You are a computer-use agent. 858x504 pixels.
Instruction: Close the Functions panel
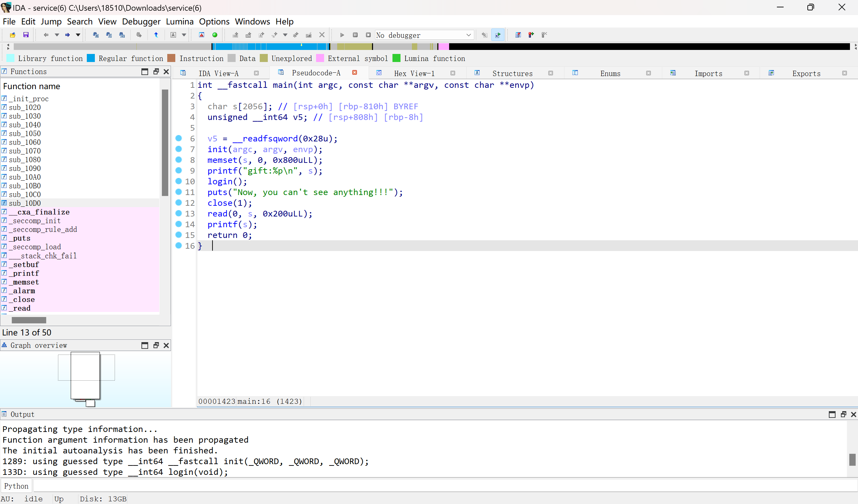pyautogui.click(x=166, y=71)
